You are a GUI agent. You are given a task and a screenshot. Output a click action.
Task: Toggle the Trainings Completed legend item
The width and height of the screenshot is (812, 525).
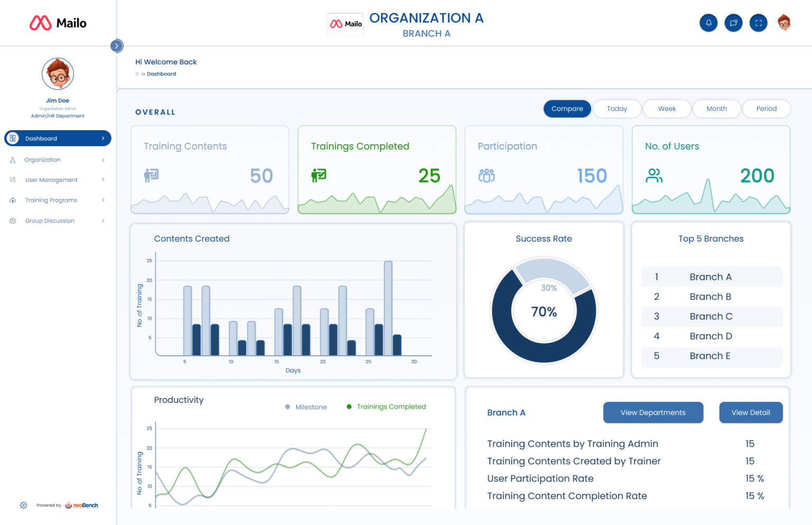386,407
